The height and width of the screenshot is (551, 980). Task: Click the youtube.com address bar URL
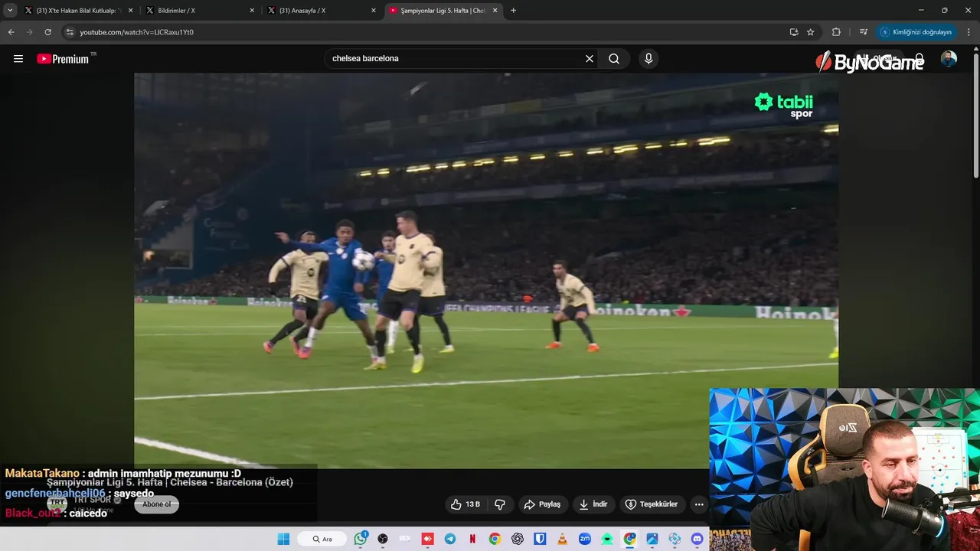pyautogui.click(x=136, y=32)
